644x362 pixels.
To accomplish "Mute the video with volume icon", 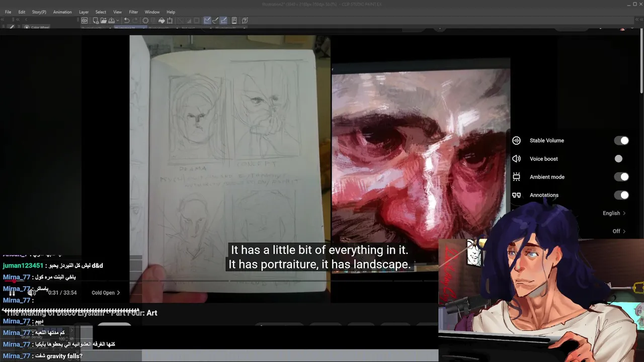I will (32, 293).
